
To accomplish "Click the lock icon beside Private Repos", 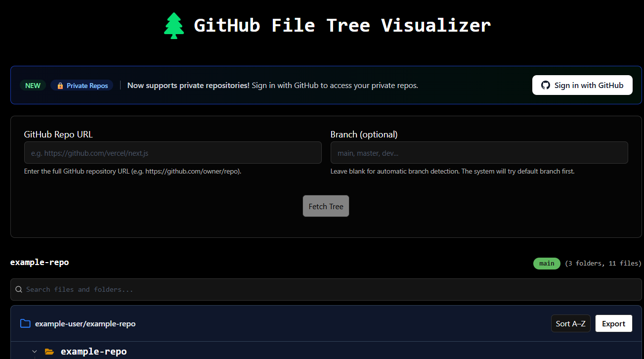I will click(60, 86).
